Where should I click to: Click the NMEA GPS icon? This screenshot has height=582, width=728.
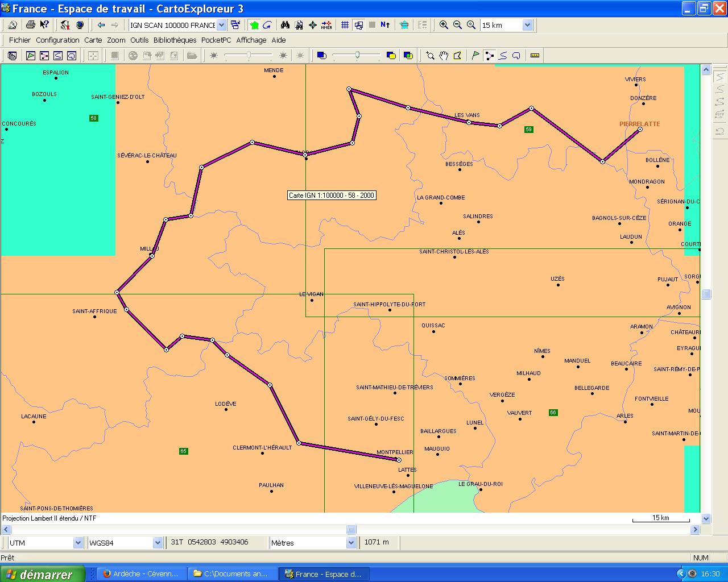326,25
